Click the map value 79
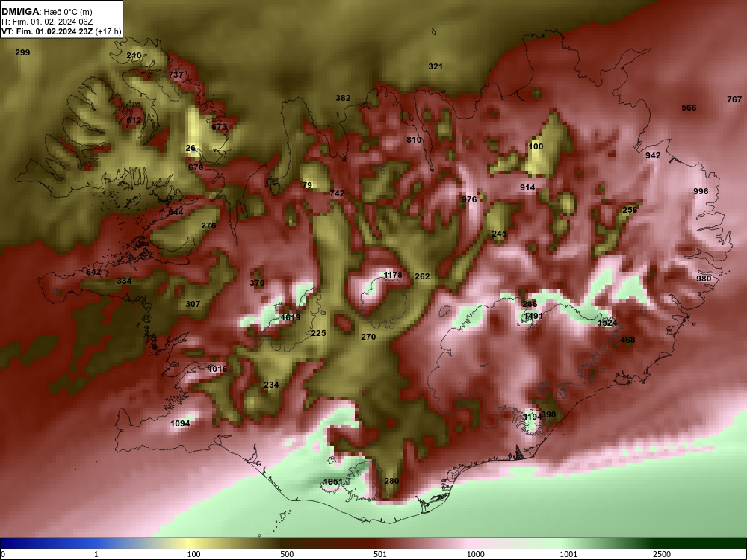This screenshot has height=560, width=747. click(x=307, y=185)
